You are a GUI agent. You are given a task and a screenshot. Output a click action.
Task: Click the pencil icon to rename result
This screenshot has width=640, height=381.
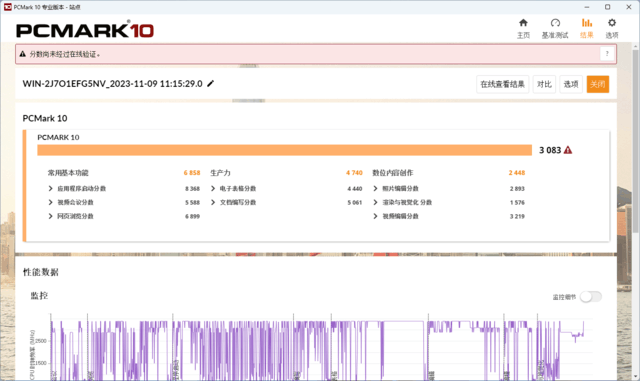211,84
